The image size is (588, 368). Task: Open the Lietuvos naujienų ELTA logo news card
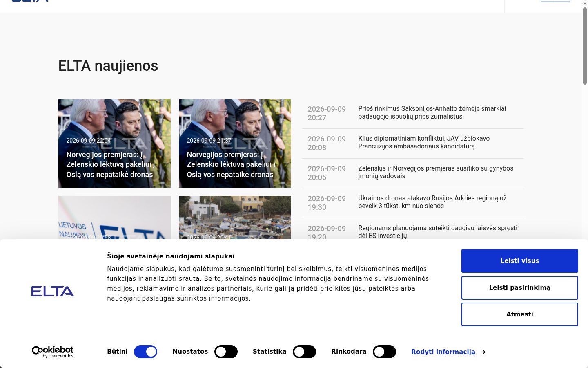tap(114, 218)
